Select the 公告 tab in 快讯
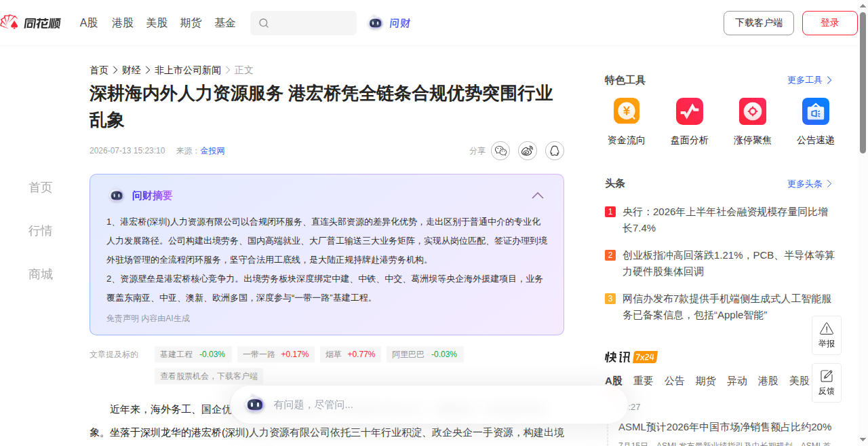The image size is (868, 446). (x=675, y=381)
